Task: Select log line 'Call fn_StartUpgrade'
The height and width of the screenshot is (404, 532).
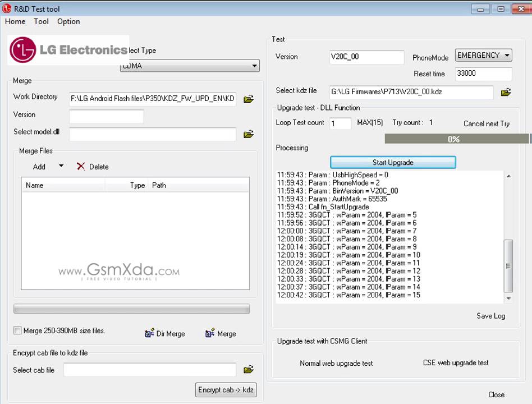Action: point(323,207)
